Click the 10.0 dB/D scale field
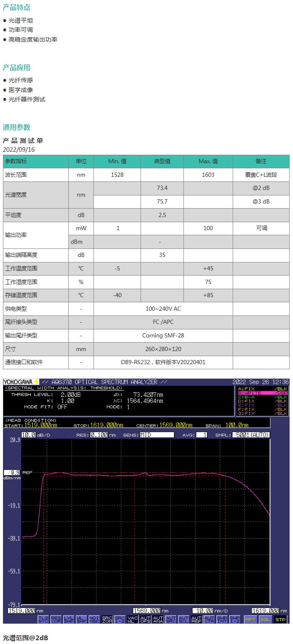The image size is (293, 644). click(x=28, y=435)
